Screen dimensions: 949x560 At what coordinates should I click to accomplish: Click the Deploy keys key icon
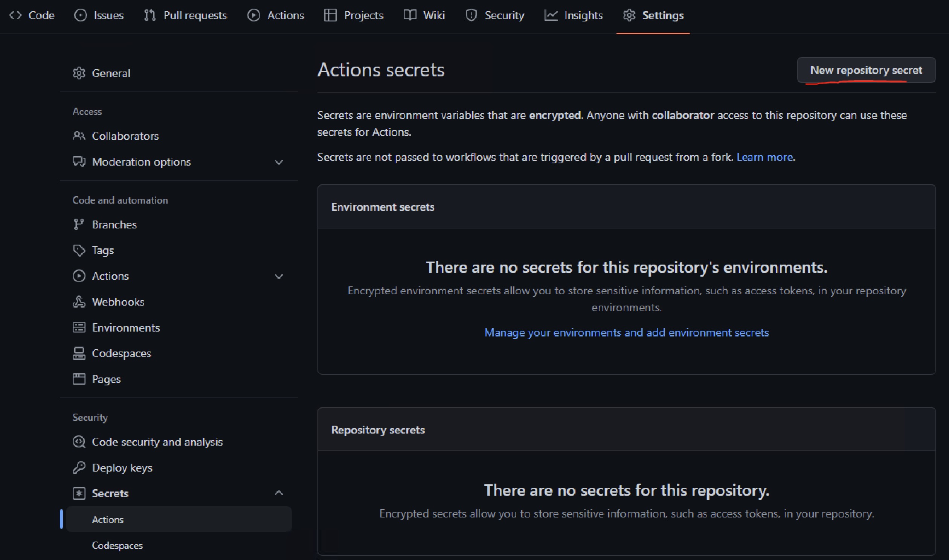click(79, 467)
